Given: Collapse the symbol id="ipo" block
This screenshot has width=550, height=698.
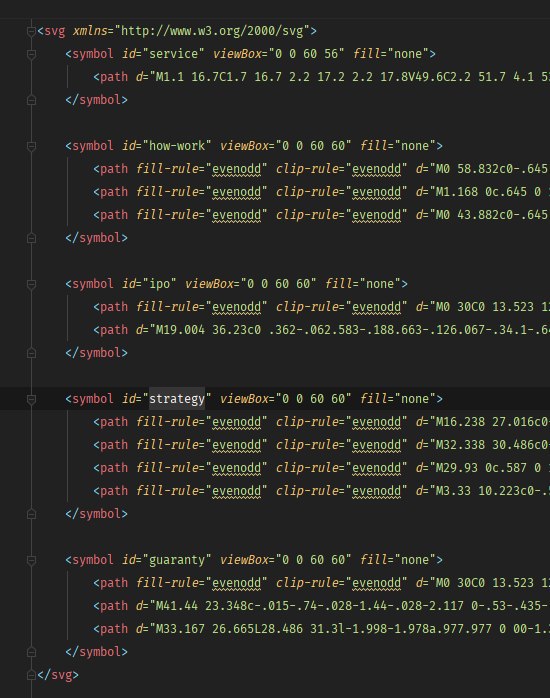Looking at the screenshot, I should [x=31, y=284].
